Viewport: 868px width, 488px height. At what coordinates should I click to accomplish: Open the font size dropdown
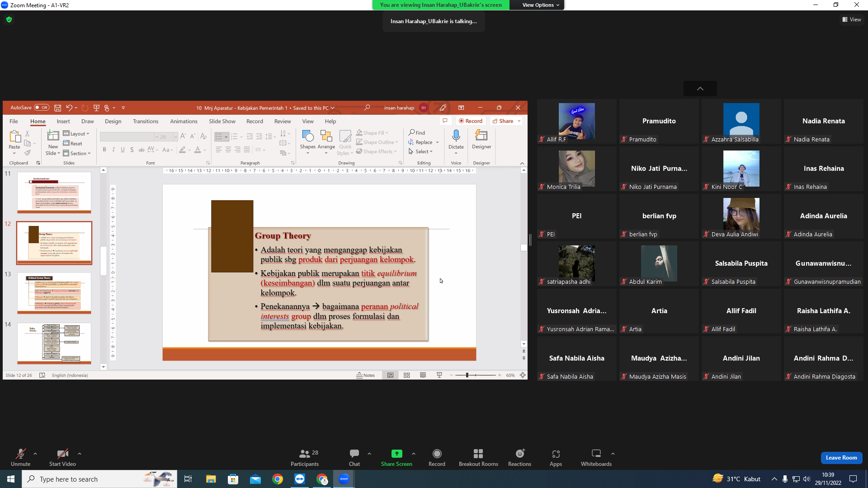pyautogui.click(x=176, y=137)
